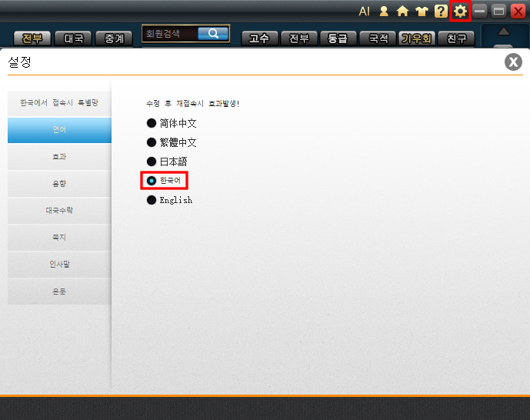The image size is (530, 420).
Task: Select 繁體中文 language option
Action: (x=172, y=142)
